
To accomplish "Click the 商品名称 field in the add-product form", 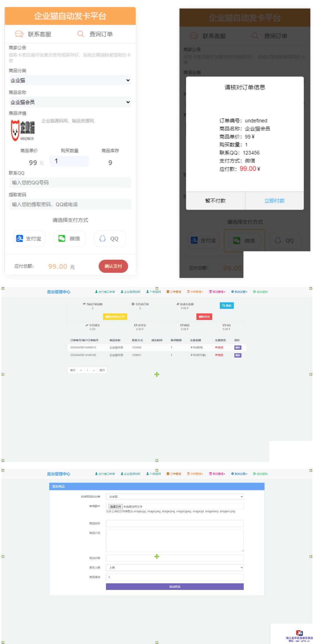I will (x=175, y=524).
